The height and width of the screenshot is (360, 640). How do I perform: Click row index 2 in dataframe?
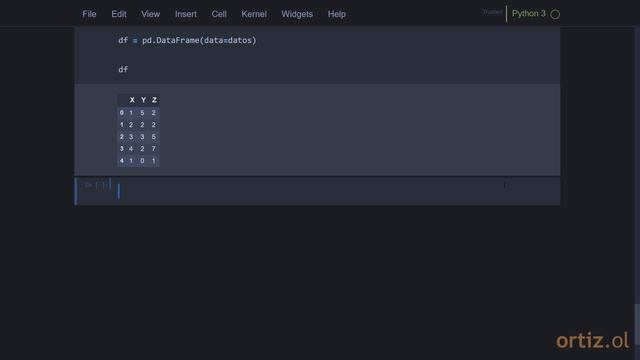(x=122, y=137)
